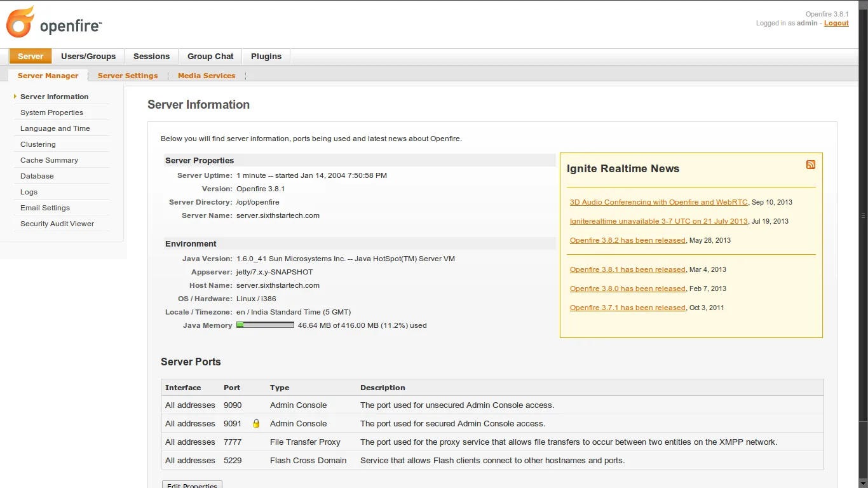
Task: Click the Locale / Timezone value
Action: click(x=294, y=312)
